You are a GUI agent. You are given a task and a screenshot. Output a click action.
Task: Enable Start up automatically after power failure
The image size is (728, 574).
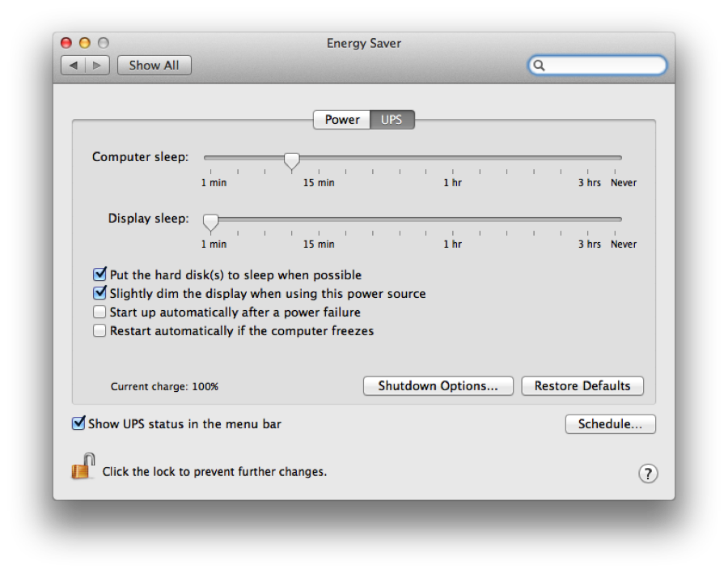[100, 313]
